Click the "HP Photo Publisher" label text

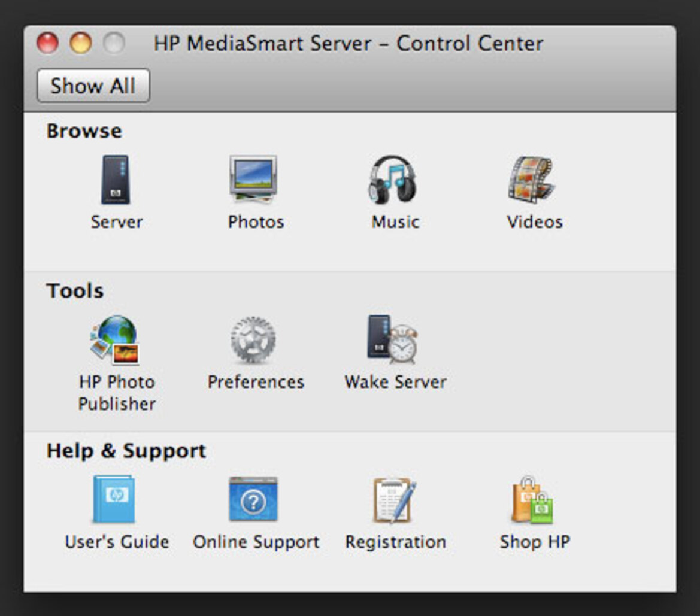(117, 393)
